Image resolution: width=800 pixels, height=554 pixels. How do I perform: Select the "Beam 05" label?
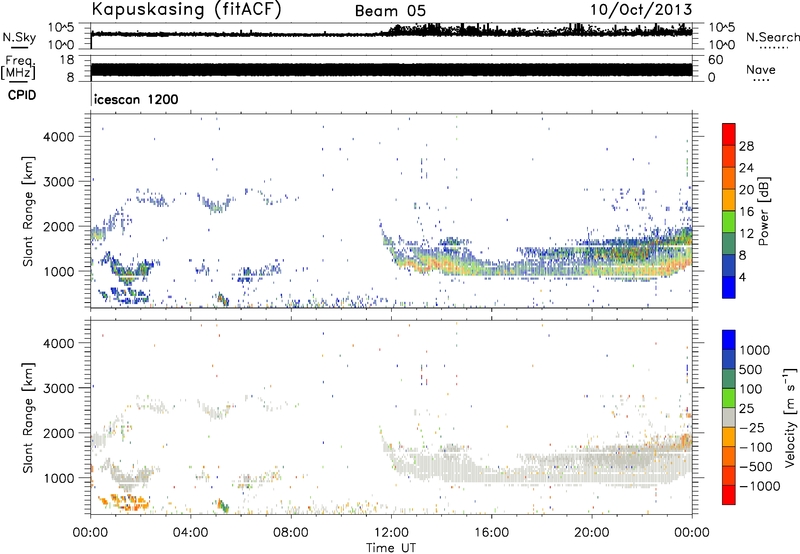click(390, 11)
